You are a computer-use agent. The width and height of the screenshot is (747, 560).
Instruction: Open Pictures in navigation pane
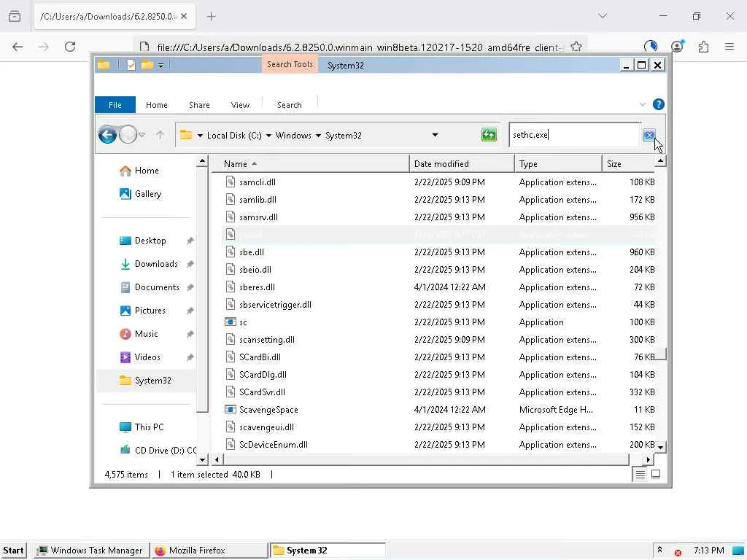150,311
